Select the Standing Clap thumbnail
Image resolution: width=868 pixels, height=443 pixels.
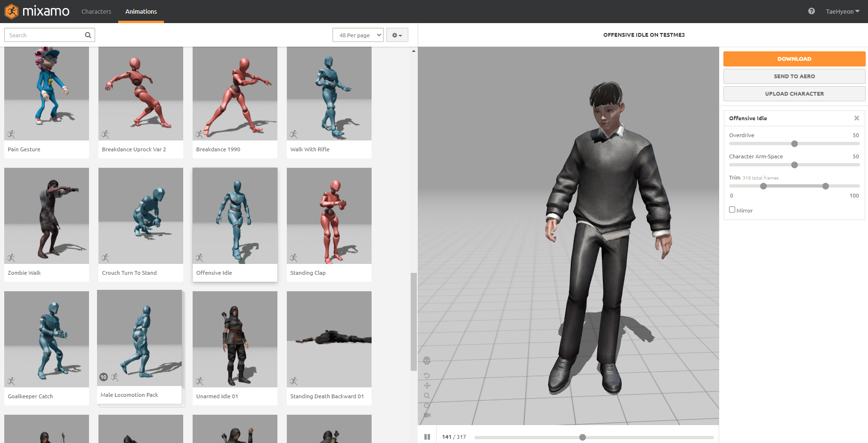(x=329, y=216)
